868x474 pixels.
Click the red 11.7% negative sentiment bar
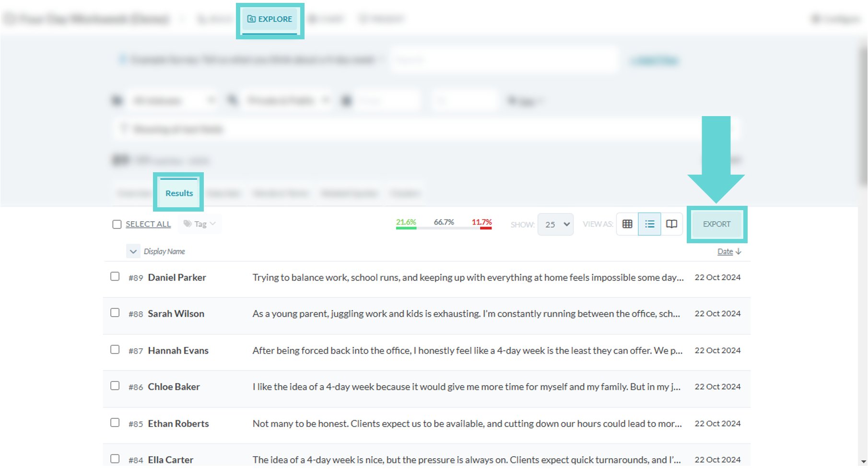(482, 224)
